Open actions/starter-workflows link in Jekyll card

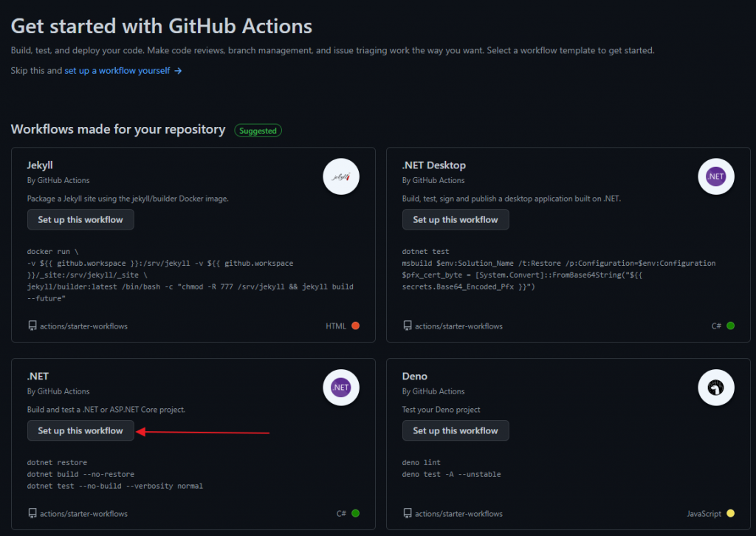click(x=84, y=326)
